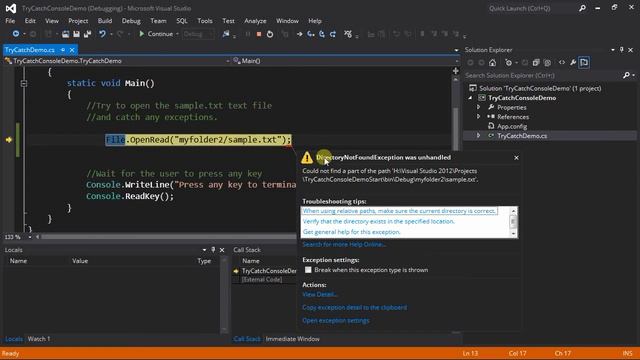Click 'Get general help for this exception' tip
The image size is (640, 360).
(x=351, y=232)
